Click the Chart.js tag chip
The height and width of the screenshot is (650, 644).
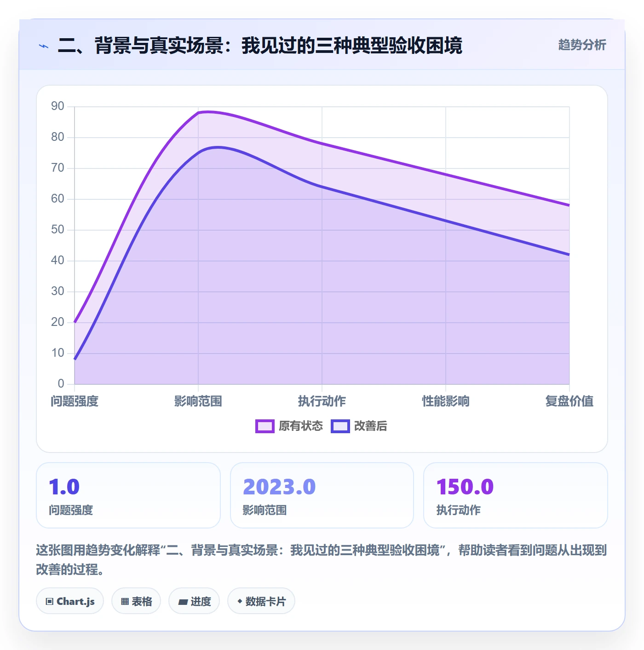coord(70,601)
